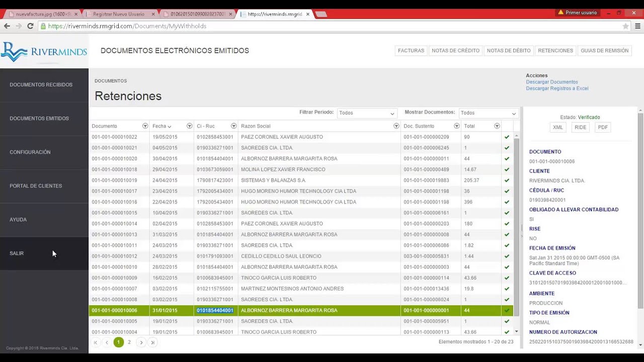
Task: Click SALIR to log out
Action: [44, 253]
